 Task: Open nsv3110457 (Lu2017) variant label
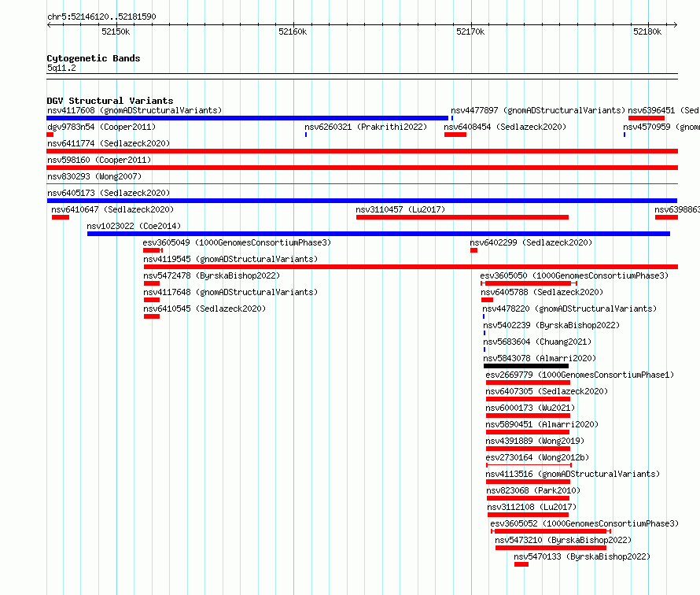coord(400,209)
